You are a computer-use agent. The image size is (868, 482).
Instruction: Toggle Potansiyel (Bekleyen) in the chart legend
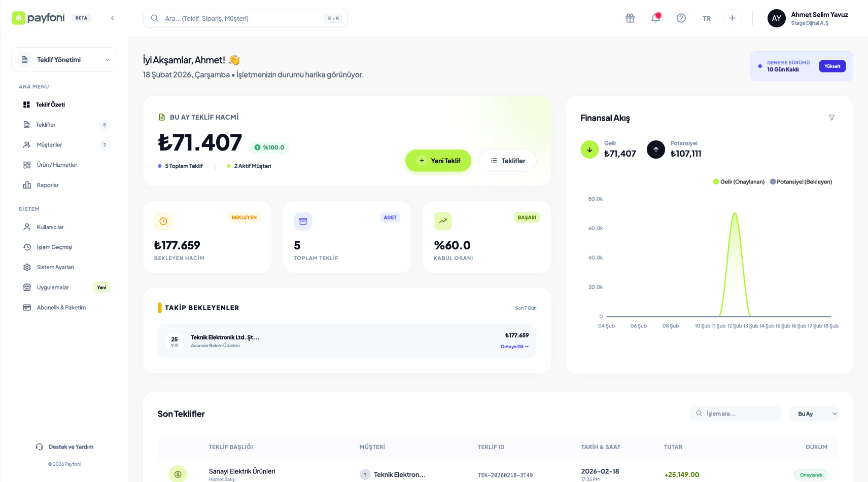click(x=801, y=181)
